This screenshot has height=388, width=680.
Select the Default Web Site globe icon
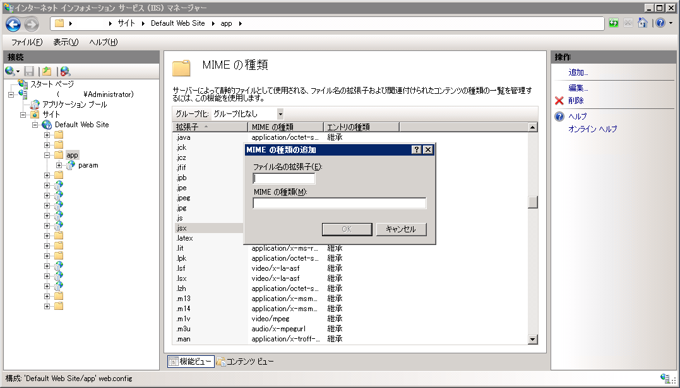coord(47,125)
